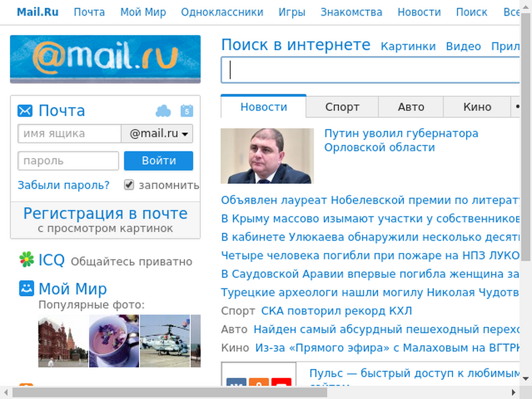Open Nobel literature prize laureate headline

(x=370, y=200)
